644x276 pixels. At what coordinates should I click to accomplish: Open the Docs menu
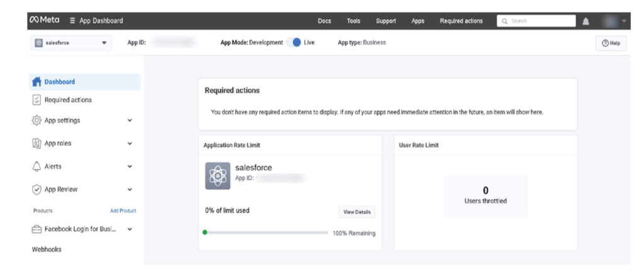pyautogui.click(x=325, y=21)
